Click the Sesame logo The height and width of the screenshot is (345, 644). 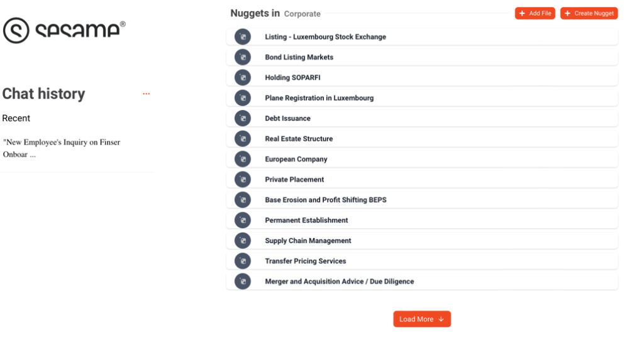[64, 30]
